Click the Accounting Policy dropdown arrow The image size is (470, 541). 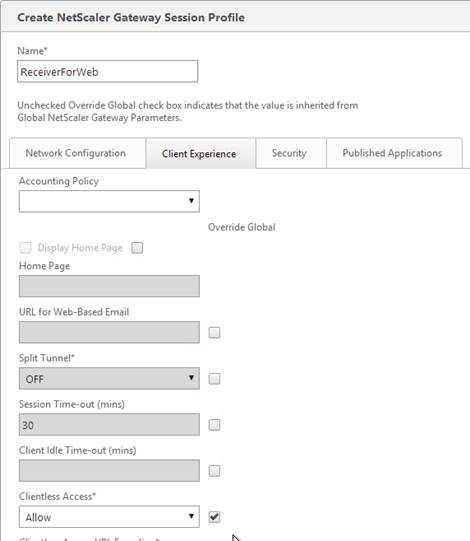point(191,201)
